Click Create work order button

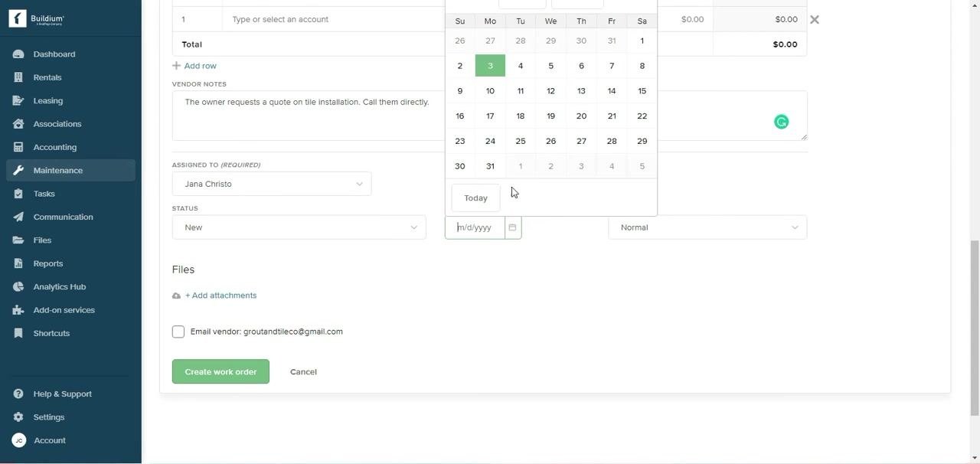(220, 371)
